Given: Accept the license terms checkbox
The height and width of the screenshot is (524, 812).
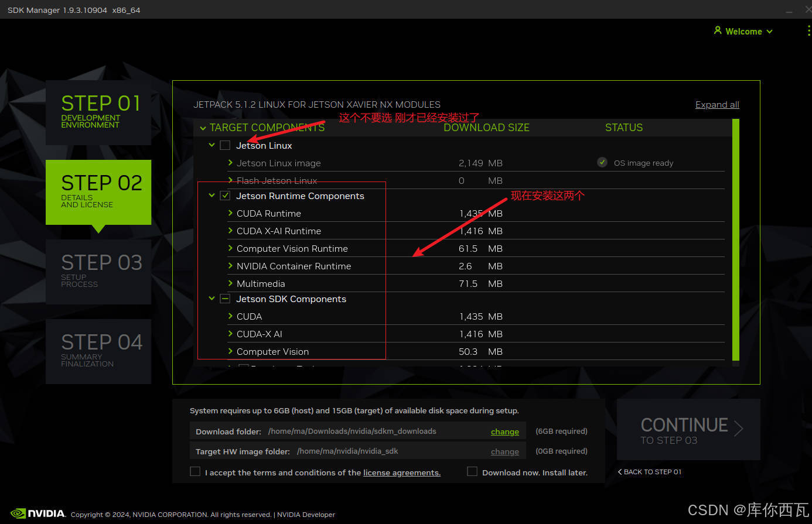Looking at the screenshot, I should tap(195, 471).
